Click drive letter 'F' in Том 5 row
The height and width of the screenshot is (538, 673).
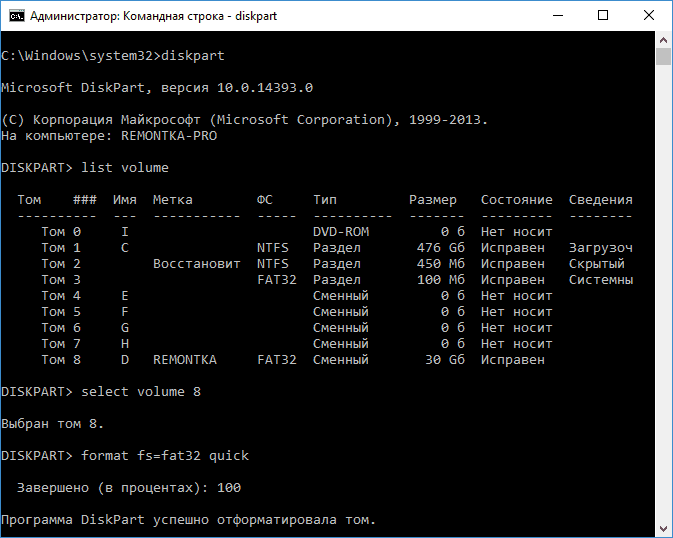(x=124, y=312)
